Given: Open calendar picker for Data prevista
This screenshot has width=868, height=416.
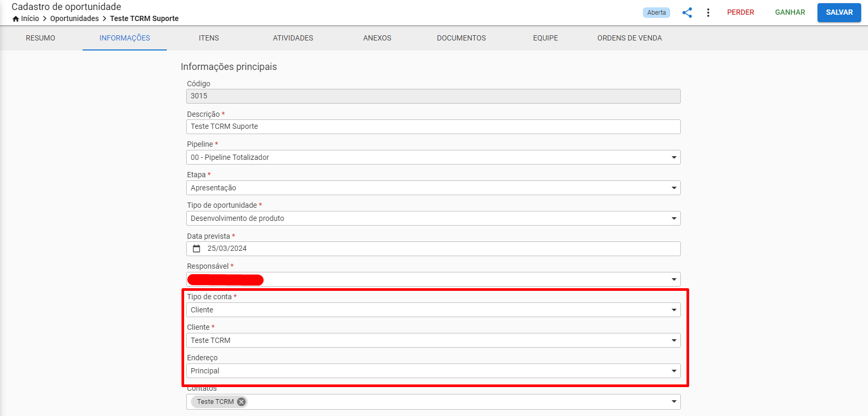Looking at the screenshot, I should (x=197, y=249).
